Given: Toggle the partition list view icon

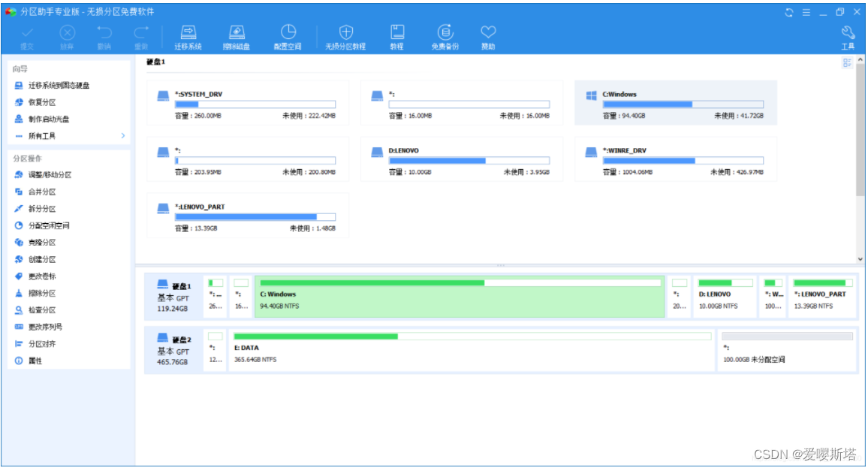Looking at the screenshot, I should 847,62.
